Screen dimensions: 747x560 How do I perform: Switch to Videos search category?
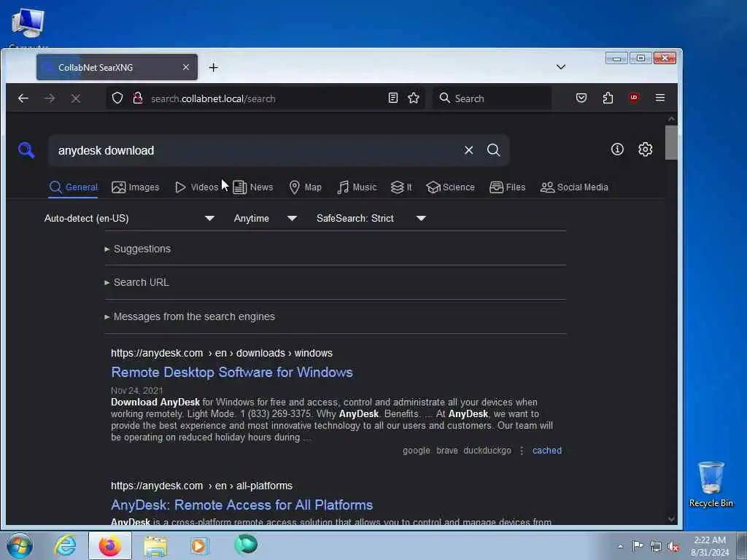(x=196, y=187)
